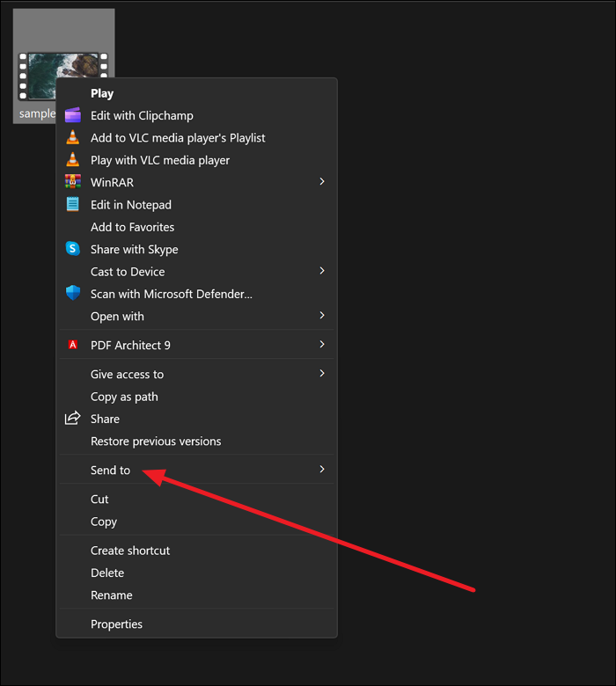Click the VLC cone icon beside Add to Playlist
Image resolution: width=616 pixels, height=686 pixels.
pos(73,137)
